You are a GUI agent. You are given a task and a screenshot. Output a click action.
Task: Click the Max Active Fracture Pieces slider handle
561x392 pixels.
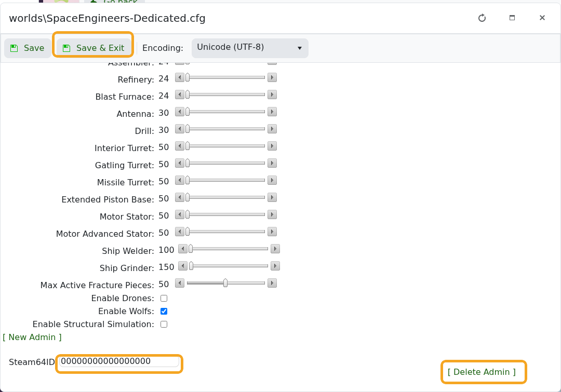(225, 283)
